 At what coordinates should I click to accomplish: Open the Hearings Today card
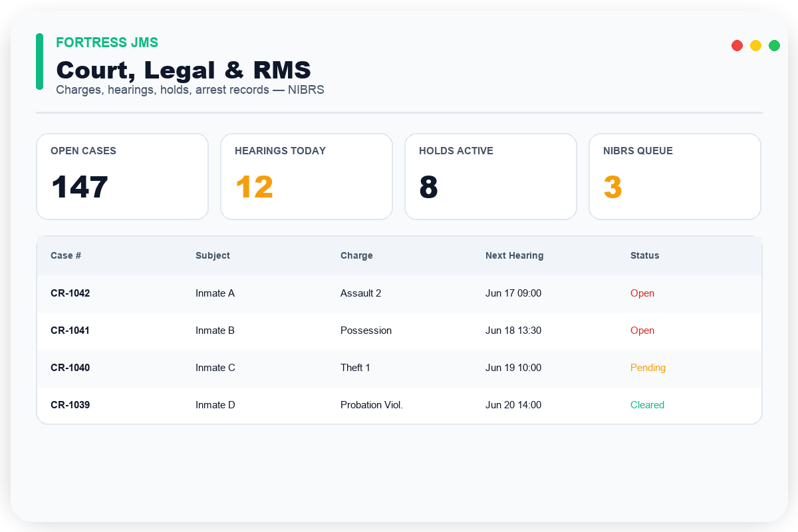coord(307,176)
